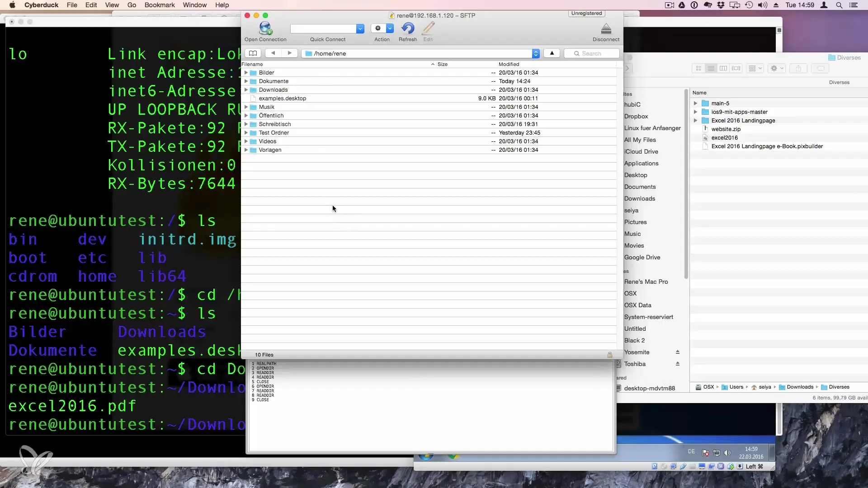Sort by the Size column header
868x488 pixels.
point(466,64)
